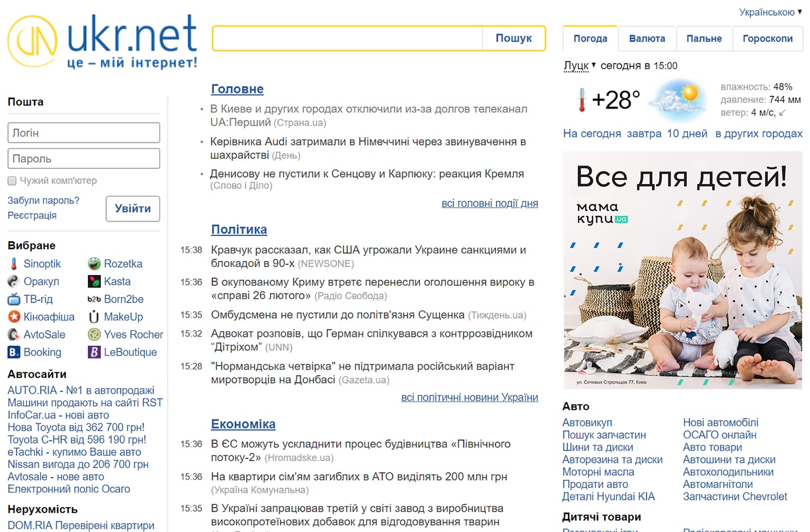This screenshot has height=532, width=810.
Task: Open the 'На сегодня' forecast link
Action: (592, 134)
